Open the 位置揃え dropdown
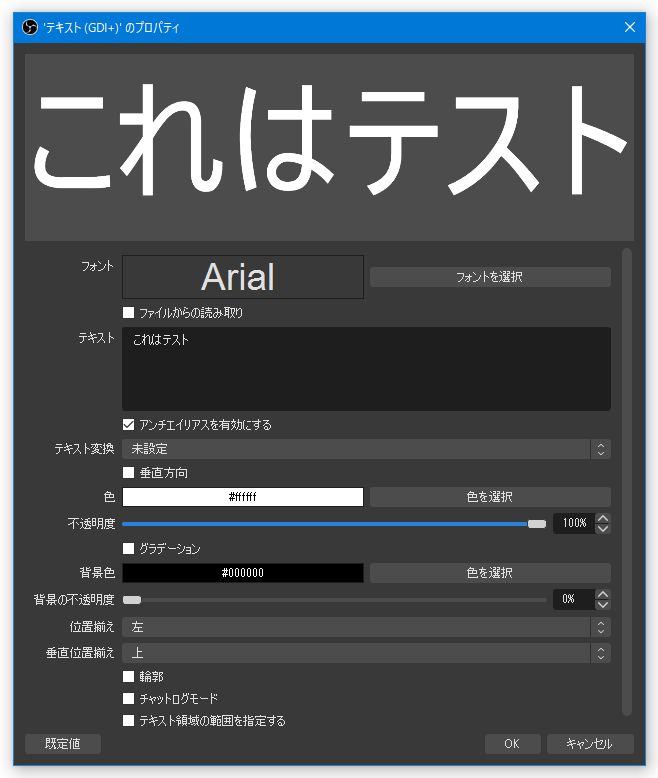Viewport: 658px width, 778px height. point(366,627)
